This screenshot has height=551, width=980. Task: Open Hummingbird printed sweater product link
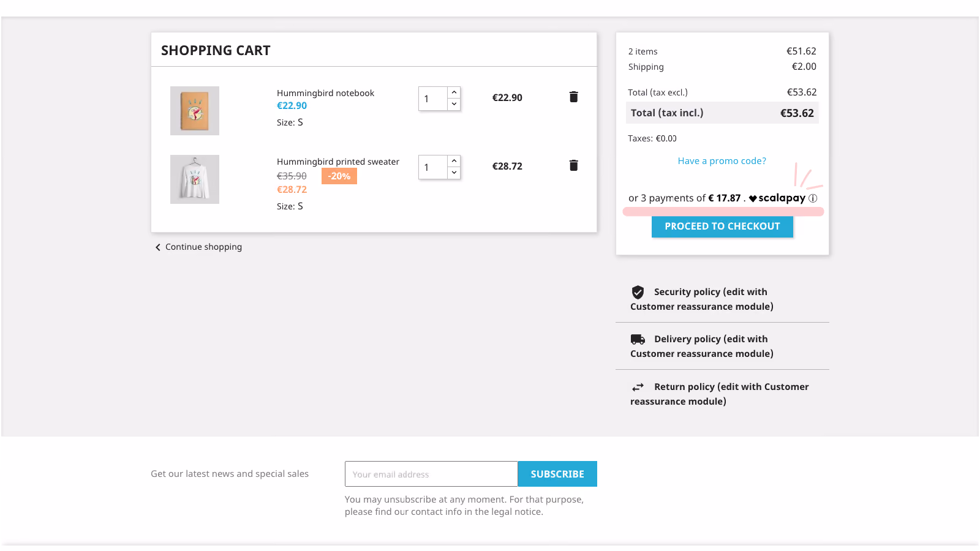point(338,162)
